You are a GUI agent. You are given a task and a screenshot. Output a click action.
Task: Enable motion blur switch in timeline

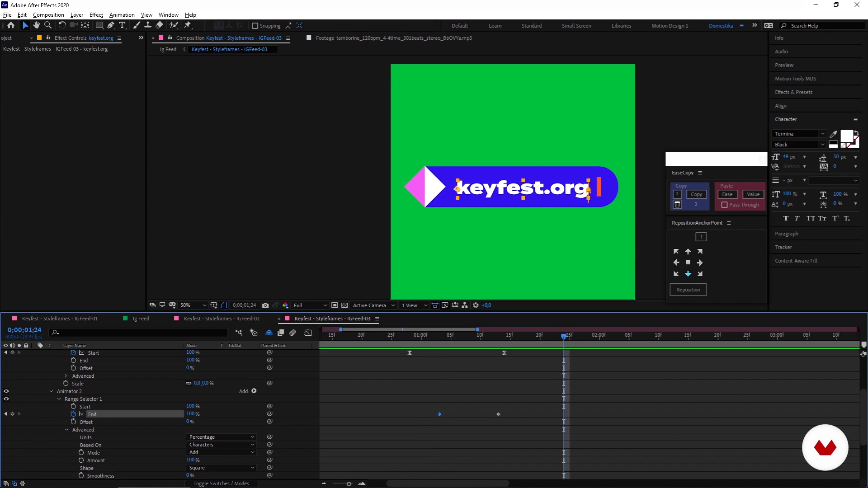(292, 333)
